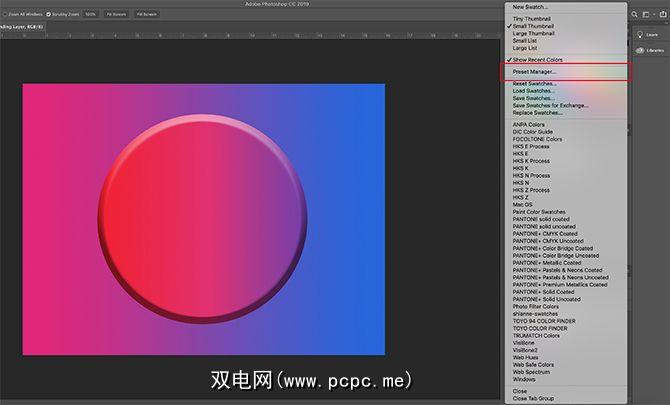Click the 100% zoom button
Screen dimensions: 670x405
(90, 14)
